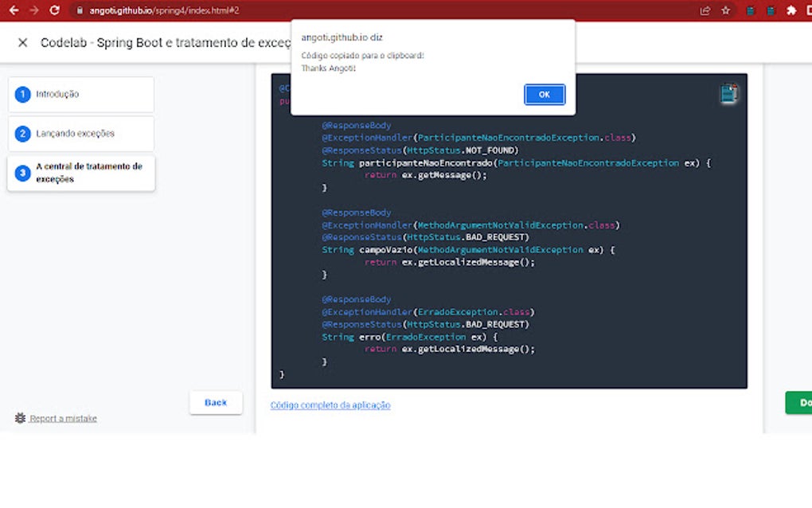This screenshot has width=812, height=508.
Task: Select step 3 central de tratamento
Action: point(81,173)
